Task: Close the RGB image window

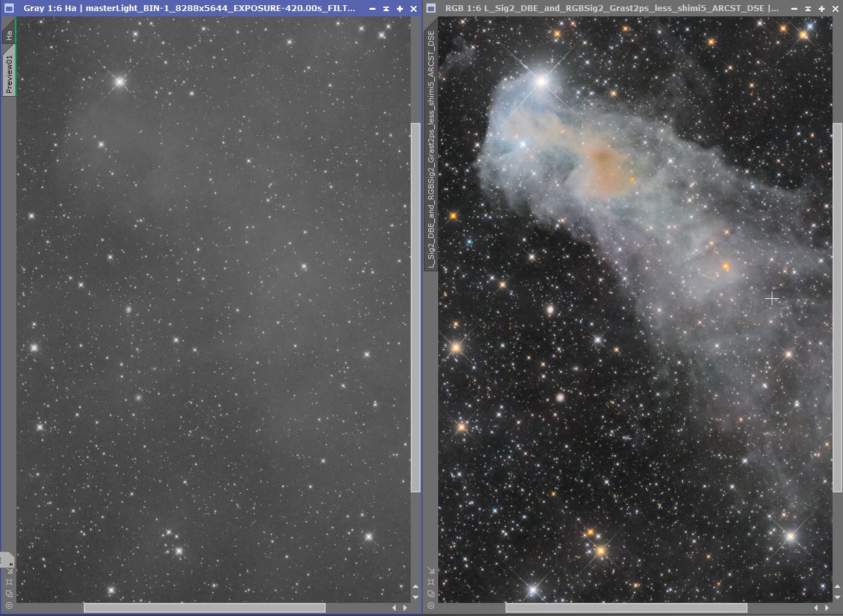Action: pos(835,9)
